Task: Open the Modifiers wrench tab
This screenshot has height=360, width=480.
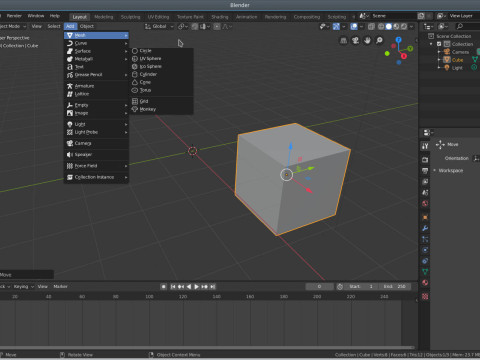Action: (425, 228)
